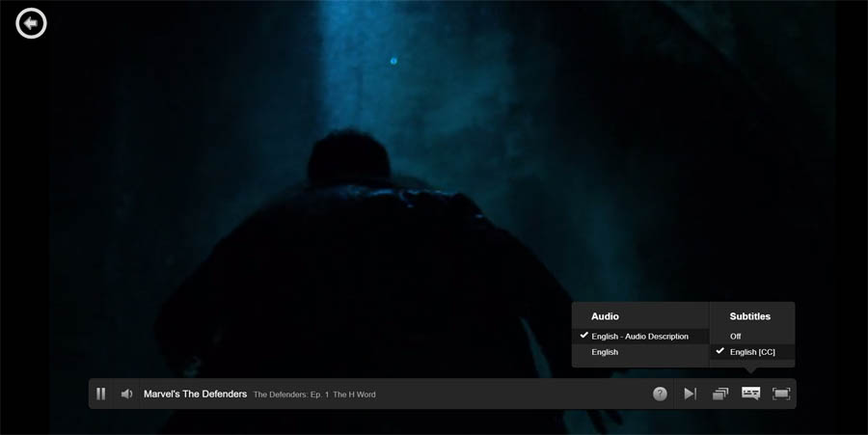Open the episodes list icon
The height and width of the screenshot is (435, 868).
pyautogui.click(x=720, y=394)
